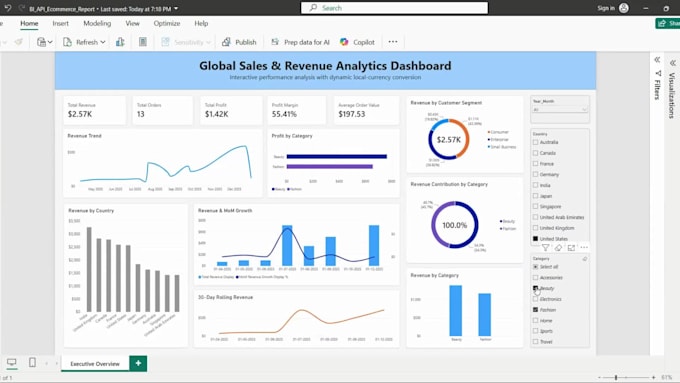Switch to desktop layout view icon
This screenshot has width=680, height=383.
(12, 362)
